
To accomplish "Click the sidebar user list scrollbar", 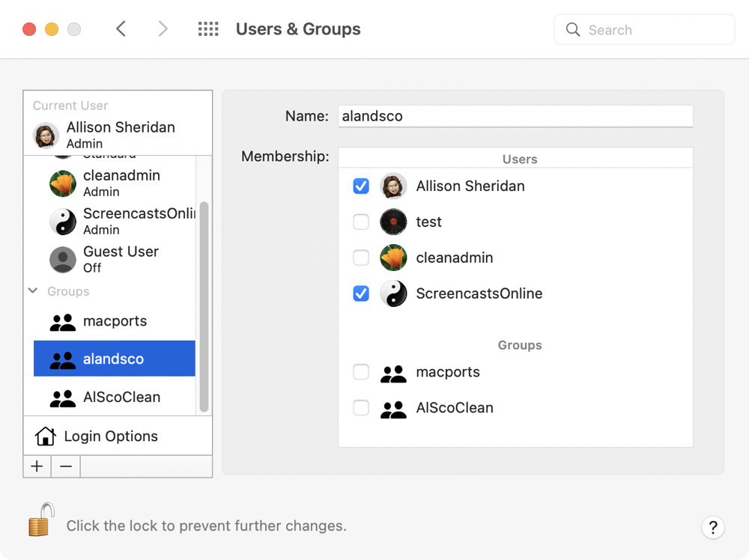I will point(204,307).
